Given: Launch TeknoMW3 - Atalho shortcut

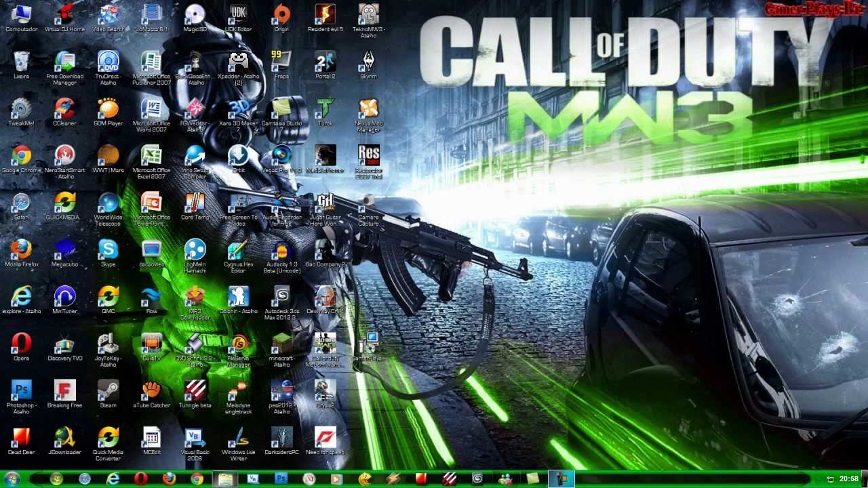Looking at the screenshot, I should tap(369, 21).
